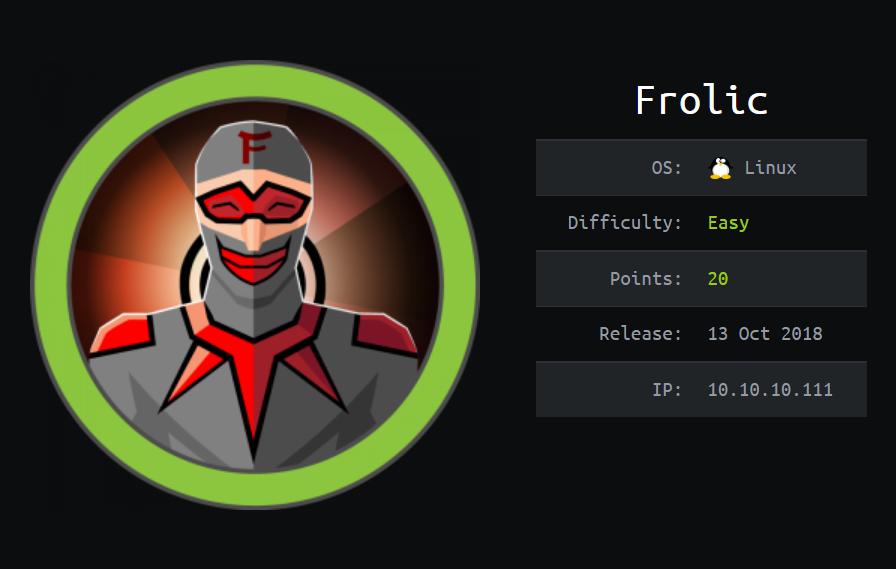
Task: Click the Easy difficulty value
Action: click(728, 223)
